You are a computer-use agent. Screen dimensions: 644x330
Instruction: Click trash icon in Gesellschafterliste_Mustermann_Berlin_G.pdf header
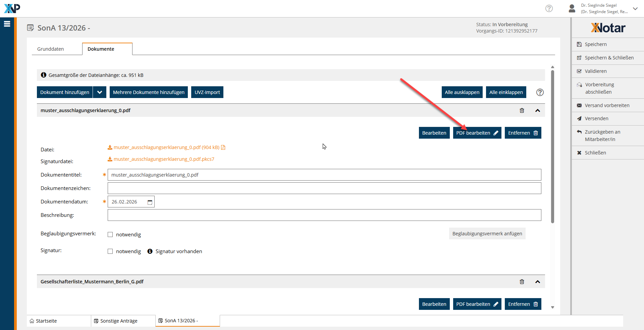pos(522,282)
